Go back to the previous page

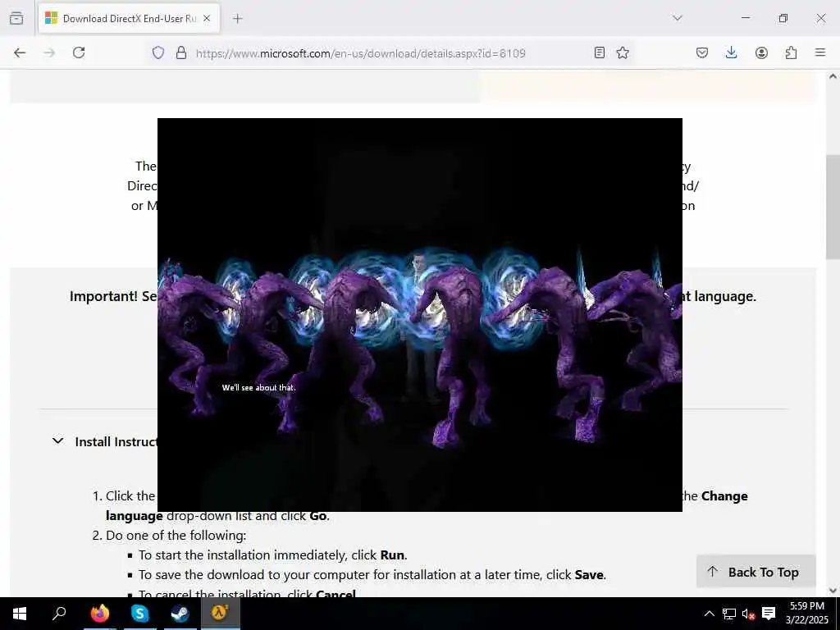click(x=20, y=52)
